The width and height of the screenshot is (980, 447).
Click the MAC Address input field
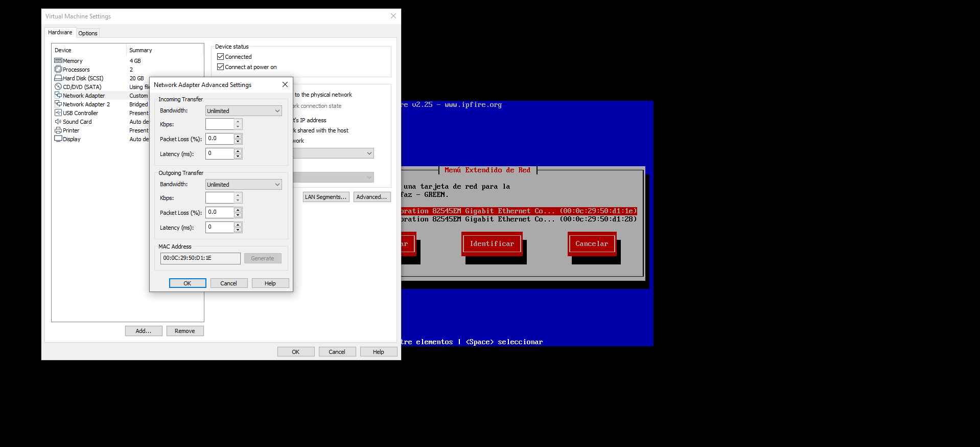[x=200, y=258]
